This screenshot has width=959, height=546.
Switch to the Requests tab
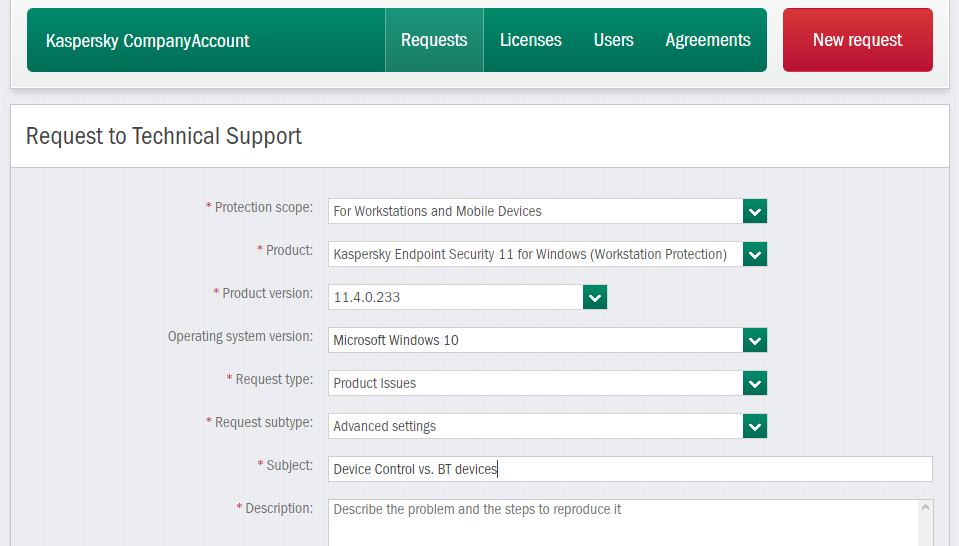tap(434, 40)
